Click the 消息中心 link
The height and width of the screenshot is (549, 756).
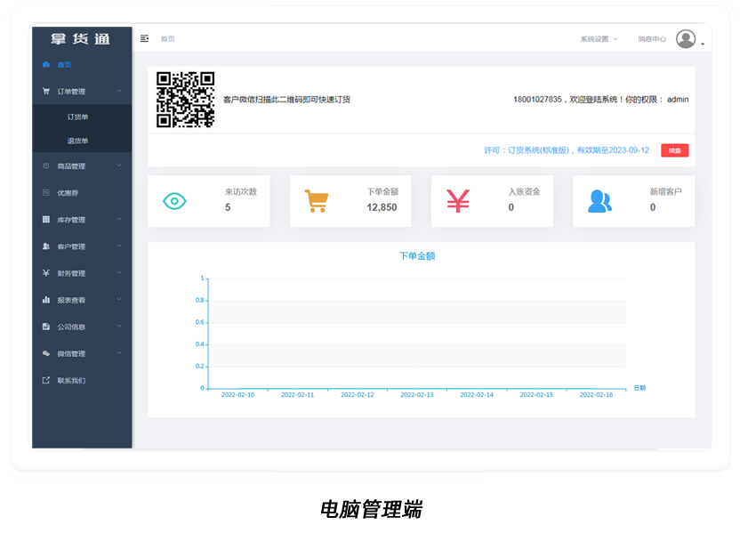tap(652, 39)
